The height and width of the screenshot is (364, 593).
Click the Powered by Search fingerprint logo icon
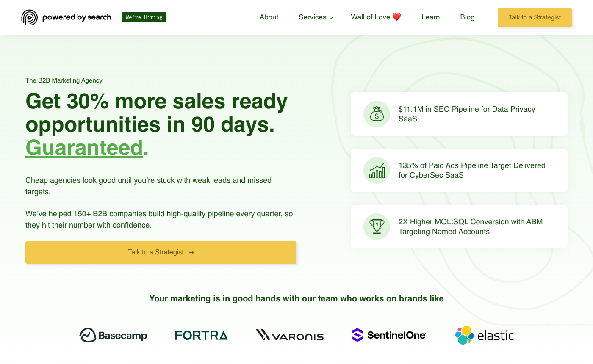point(30,17)
